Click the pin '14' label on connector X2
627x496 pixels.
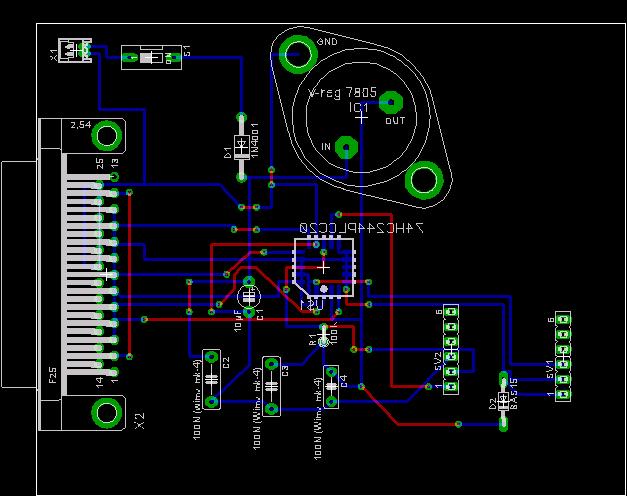coord(100,381)
